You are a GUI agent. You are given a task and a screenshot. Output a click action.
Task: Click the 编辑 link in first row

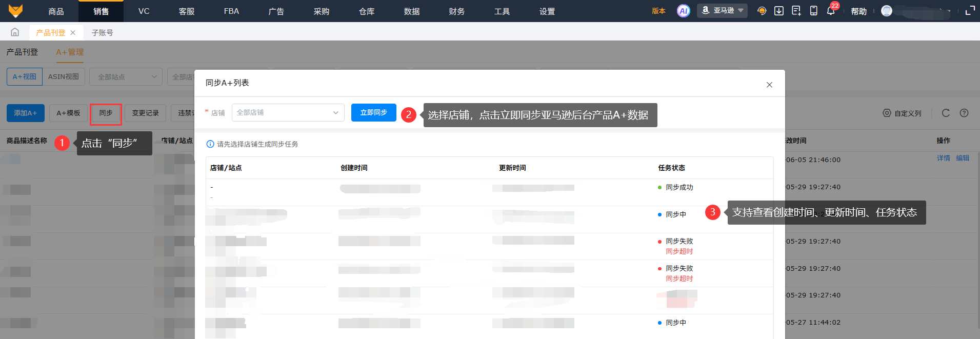pyautogui.click(x=963, y=158)
